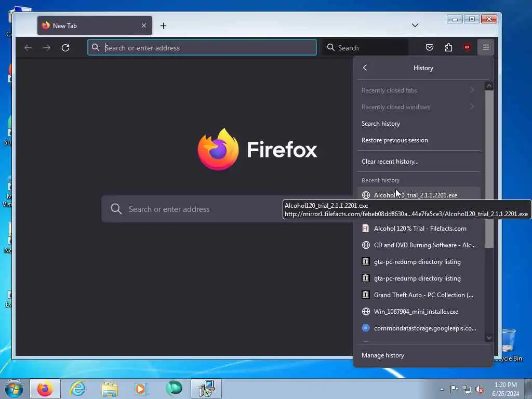This screenshot has width=532, height=399.
Task: Open the Action Center flag icon in the tray
Action: pyautogui.click(x=454, y=389)
